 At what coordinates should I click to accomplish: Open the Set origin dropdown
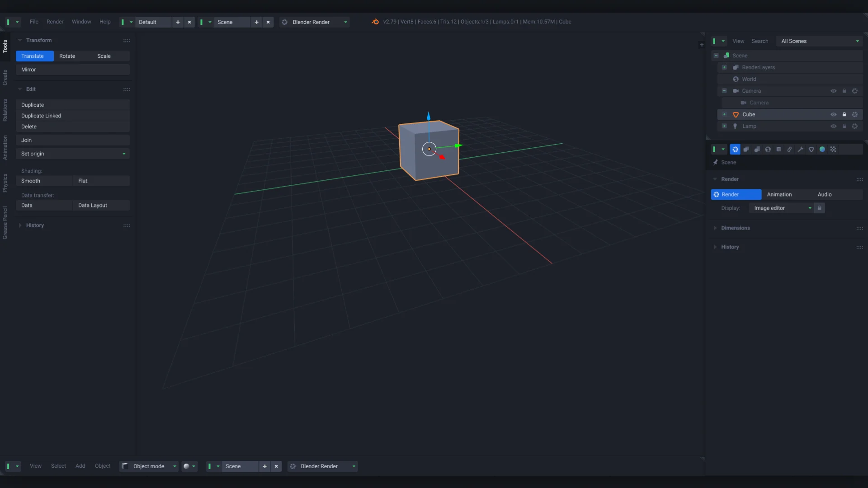(x=72, y=154)
